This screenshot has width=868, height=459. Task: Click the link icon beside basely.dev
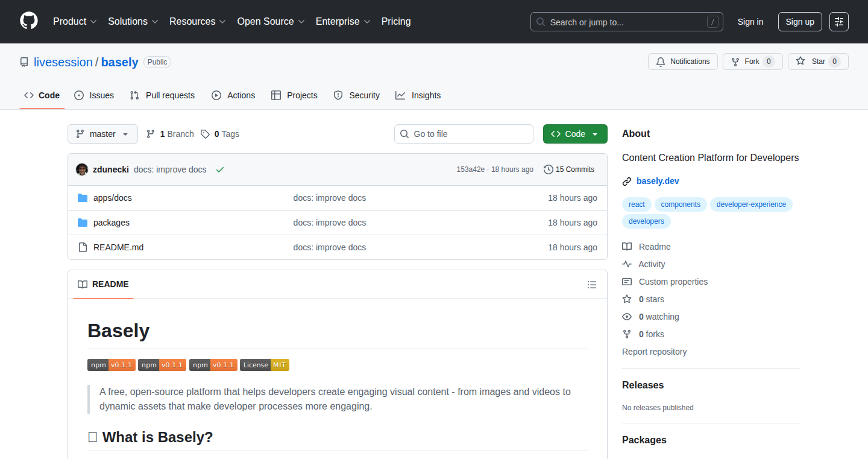coord(627,181)
